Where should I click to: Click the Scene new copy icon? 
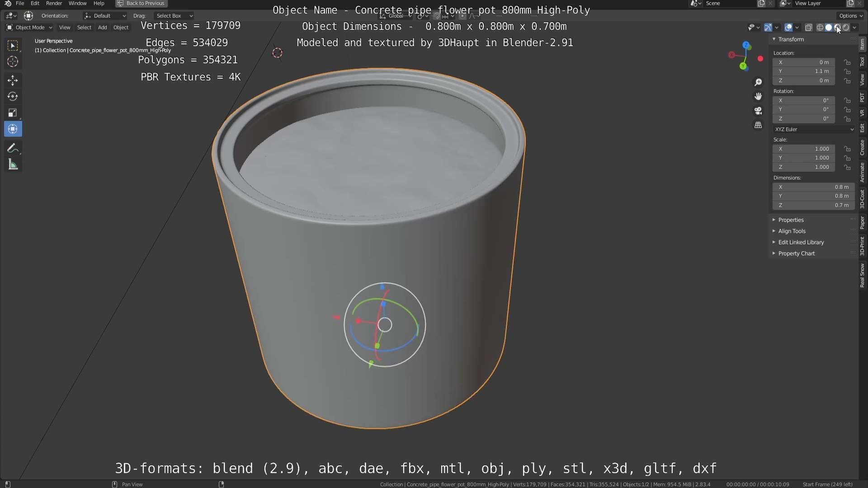761,3
